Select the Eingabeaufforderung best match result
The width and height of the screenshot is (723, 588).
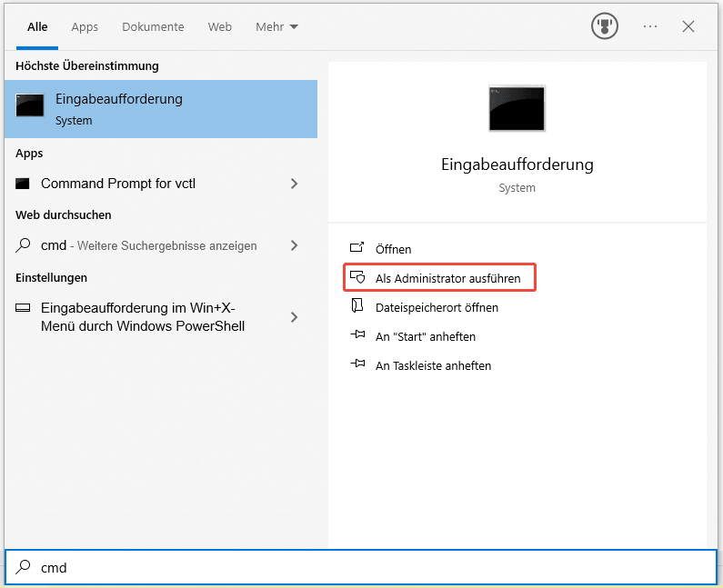click(x=161, y=109)
